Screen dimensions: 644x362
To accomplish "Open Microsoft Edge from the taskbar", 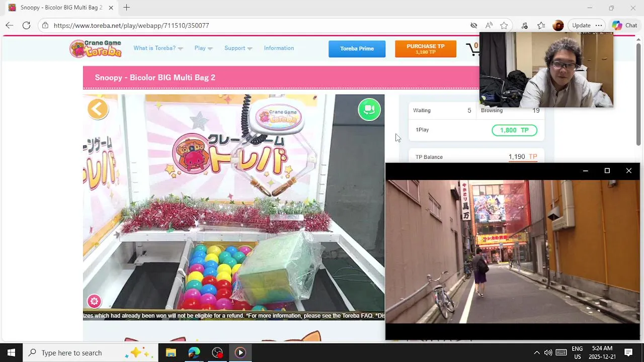I will click(194, 352).
